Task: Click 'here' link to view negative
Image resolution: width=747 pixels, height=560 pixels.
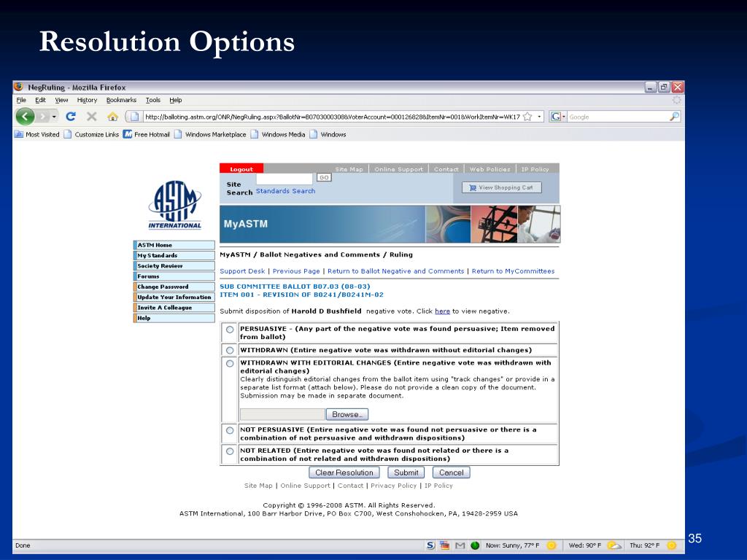Action: tap(442, 311)
